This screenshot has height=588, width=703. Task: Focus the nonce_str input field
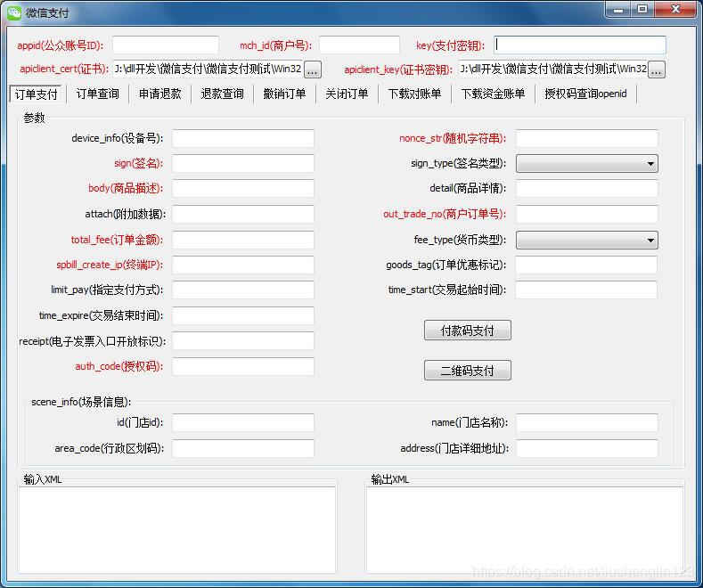587,138
